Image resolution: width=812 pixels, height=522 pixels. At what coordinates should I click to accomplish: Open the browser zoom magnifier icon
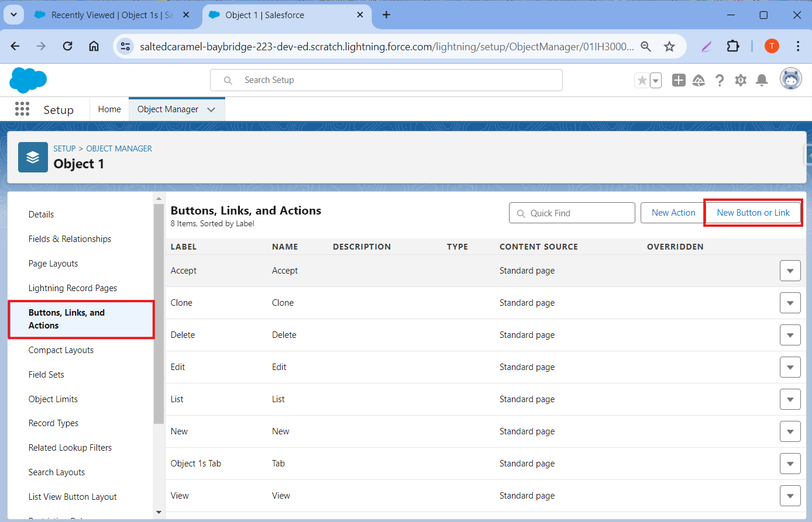646,47
